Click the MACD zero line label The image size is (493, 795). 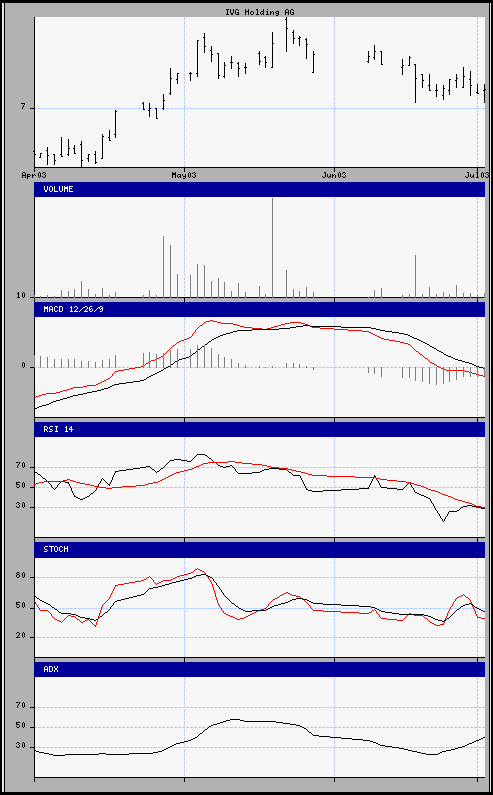point(23,367)
